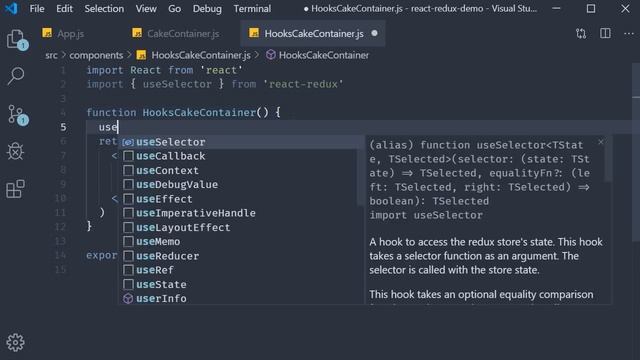Click the VS Code logo icon
This screenshot has height=360, width=640.
pyautogui.click(x=11, y=8)
